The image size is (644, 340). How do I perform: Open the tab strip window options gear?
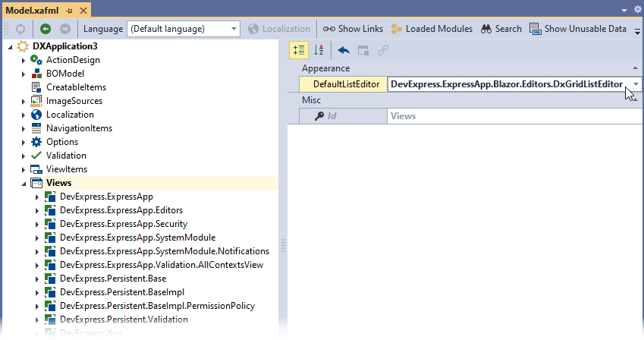(637, 10)
